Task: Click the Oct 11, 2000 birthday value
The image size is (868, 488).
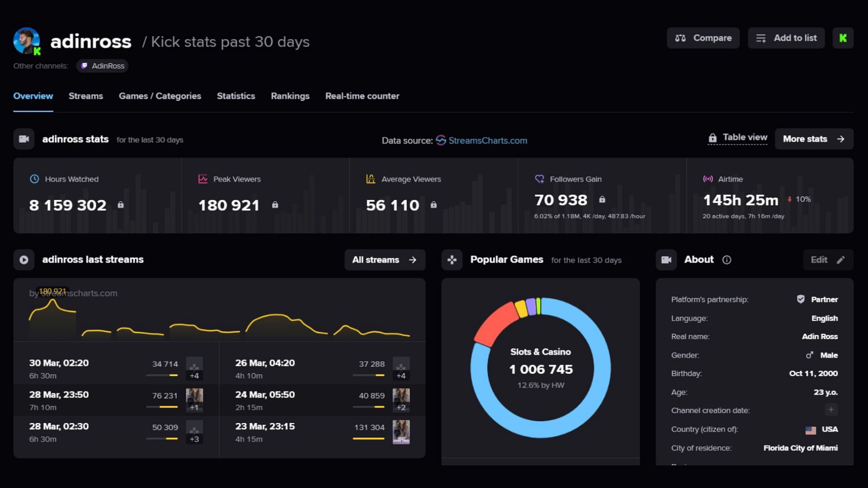Action: 813,373
